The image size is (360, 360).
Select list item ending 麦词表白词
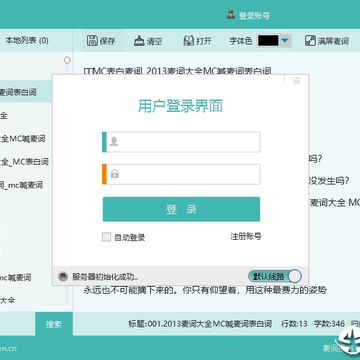tap(26, 92)
